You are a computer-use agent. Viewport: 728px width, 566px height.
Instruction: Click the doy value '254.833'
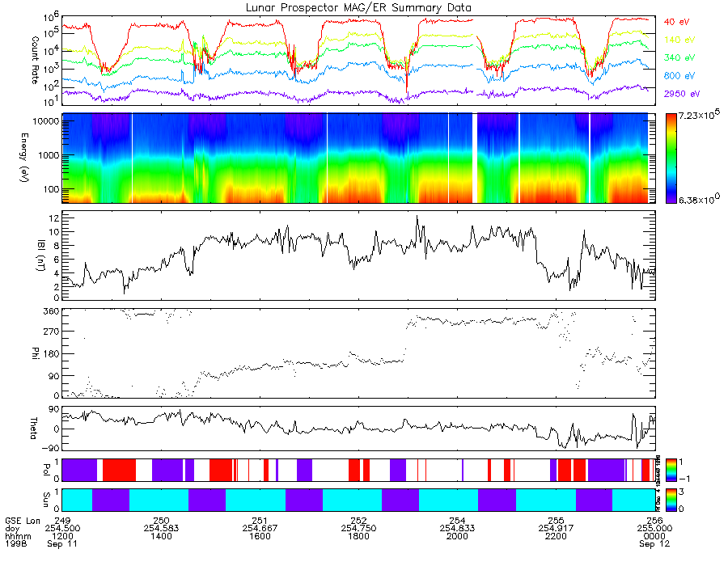458,529
